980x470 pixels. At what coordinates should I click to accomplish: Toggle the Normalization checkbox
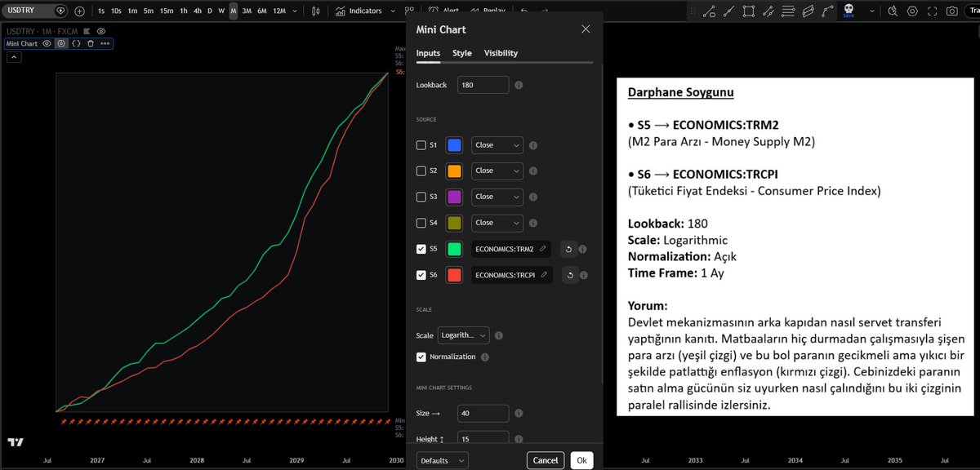tap(421, 357)
